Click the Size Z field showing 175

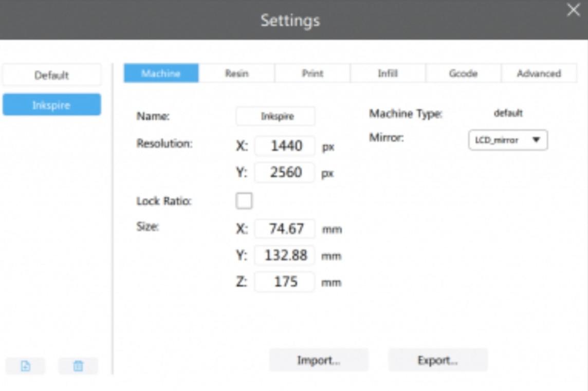click(285, 282)
